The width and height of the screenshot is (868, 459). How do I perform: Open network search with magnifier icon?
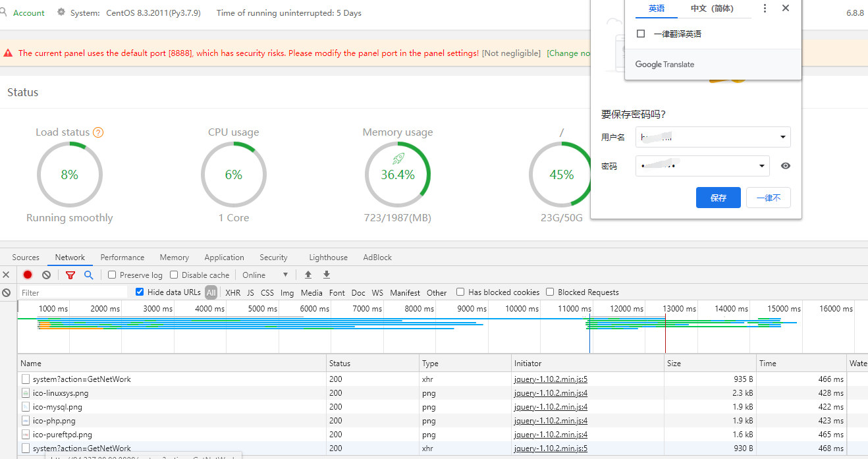click(x=88, y=275)
